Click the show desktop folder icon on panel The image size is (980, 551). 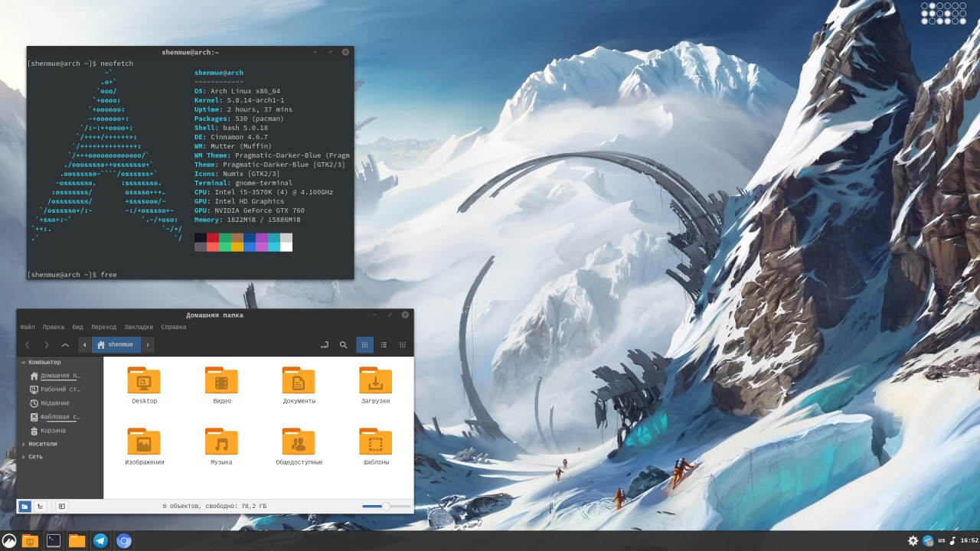[30, 541]
